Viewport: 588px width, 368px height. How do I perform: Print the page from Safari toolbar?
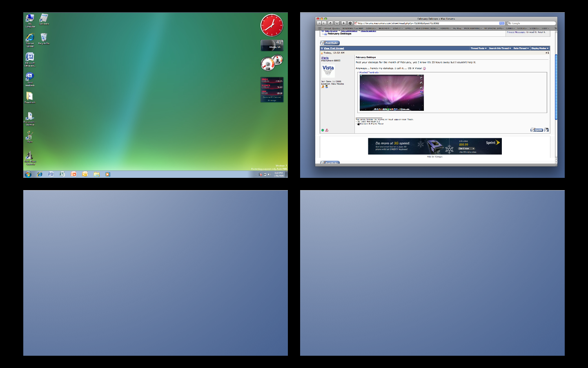350,23
